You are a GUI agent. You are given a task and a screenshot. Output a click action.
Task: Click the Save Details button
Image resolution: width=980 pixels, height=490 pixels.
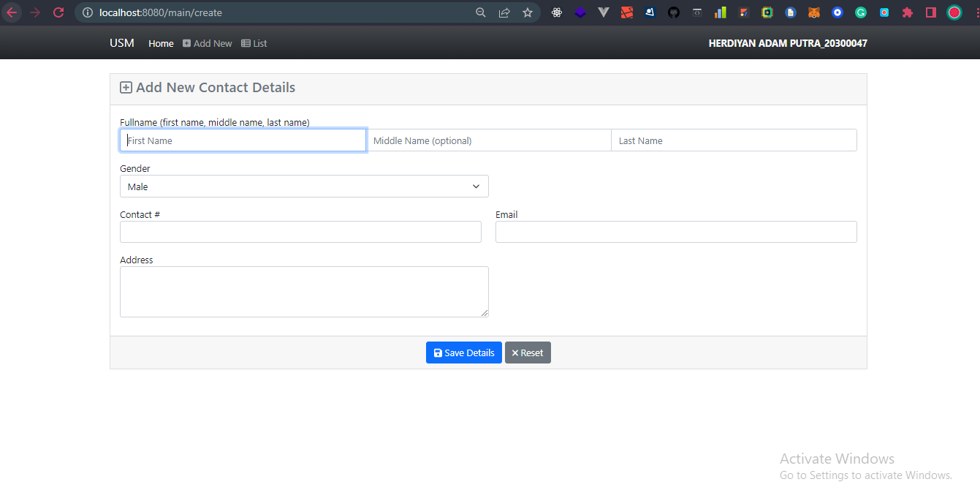[x=464, y=353]
